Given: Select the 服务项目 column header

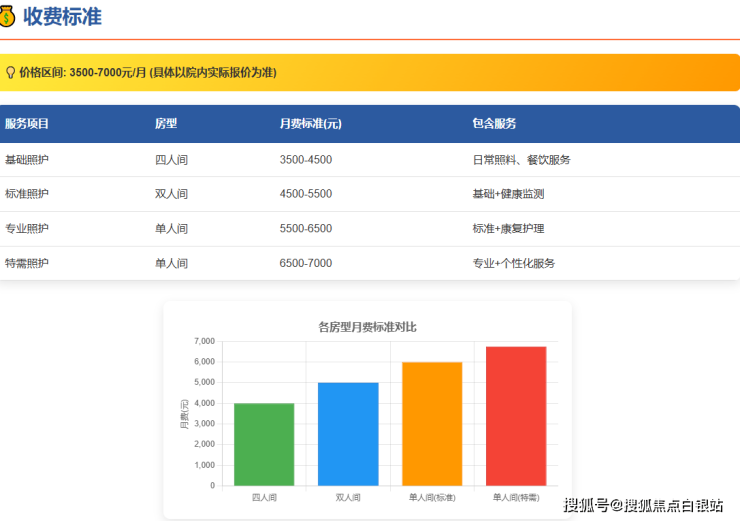Looking at the screenshot, I should [x=27, y=124].
